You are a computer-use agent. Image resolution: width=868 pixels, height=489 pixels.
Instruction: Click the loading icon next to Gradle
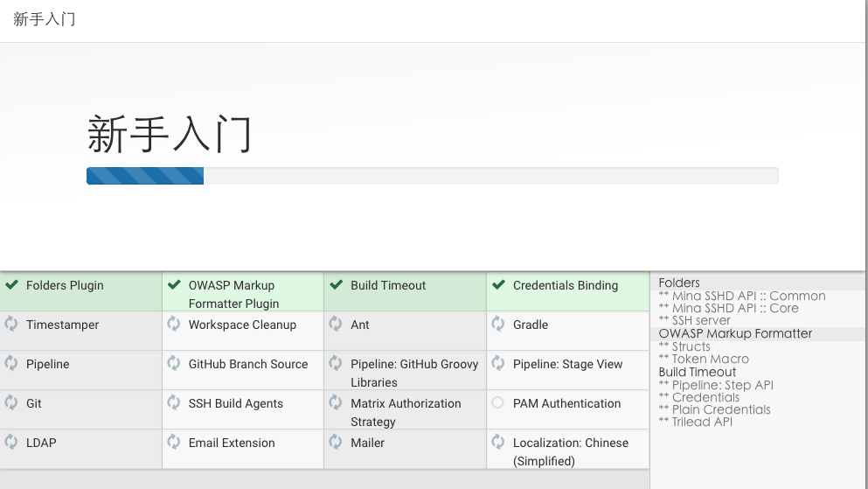pyautogui.click(x=498, y=325)
